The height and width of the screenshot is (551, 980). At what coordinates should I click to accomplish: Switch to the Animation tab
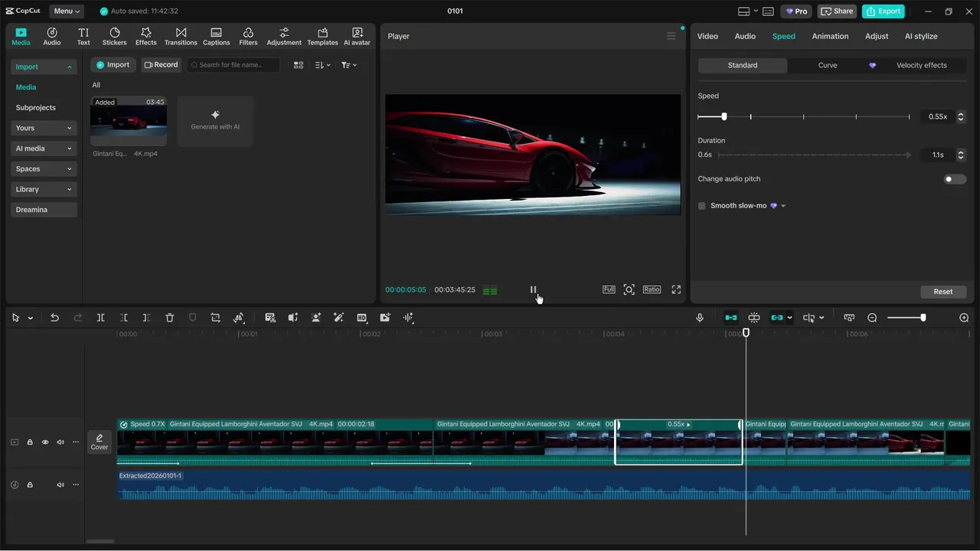click(x=830, y=36)
